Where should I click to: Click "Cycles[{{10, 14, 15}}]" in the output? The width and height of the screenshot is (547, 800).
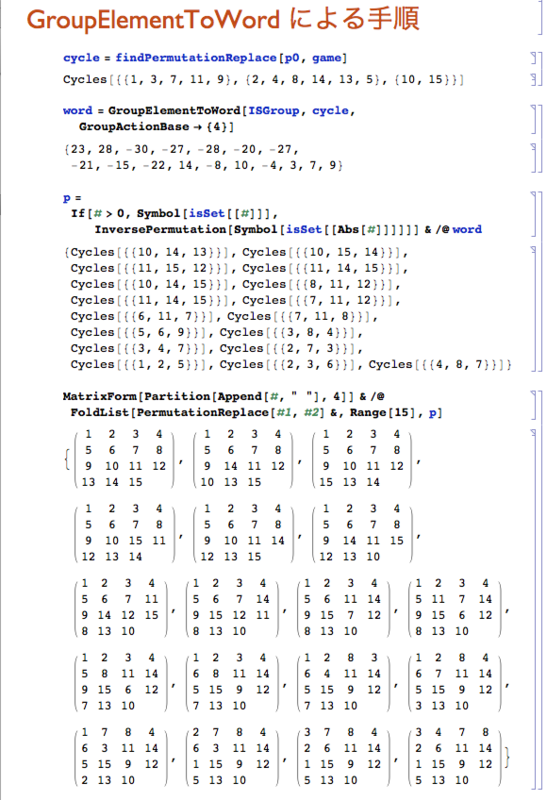[148, 284]
